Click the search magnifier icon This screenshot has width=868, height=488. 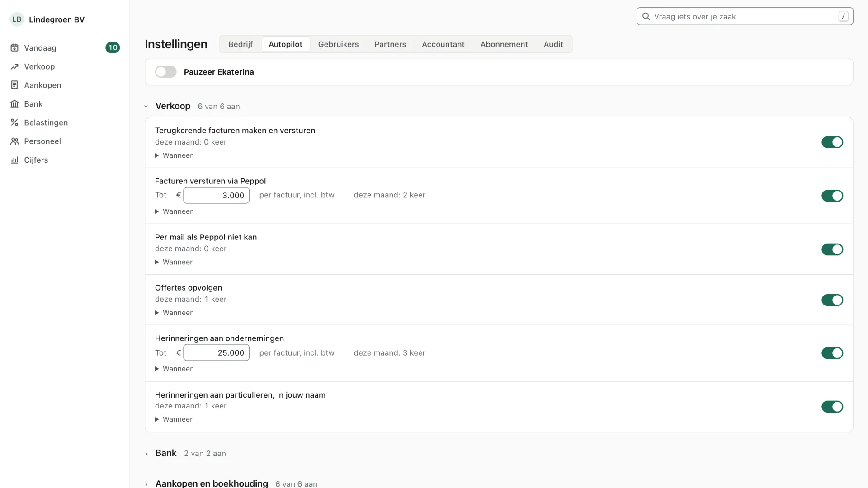point(646,17)
